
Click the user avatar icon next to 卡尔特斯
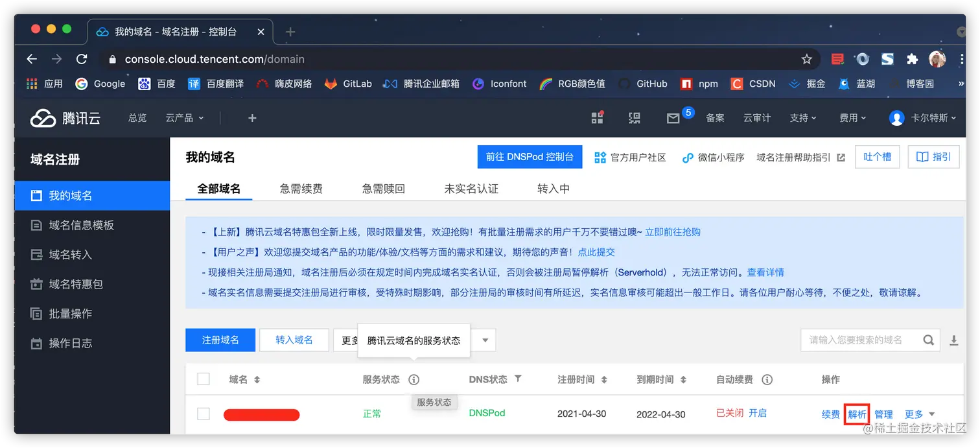coord(897,118)
